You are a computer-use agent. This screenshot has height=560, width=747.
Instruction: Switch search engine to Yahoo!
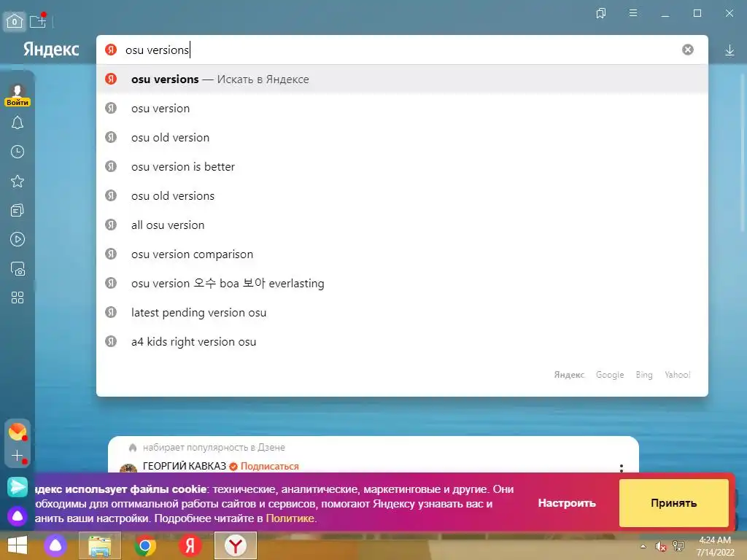click(678, 375)
